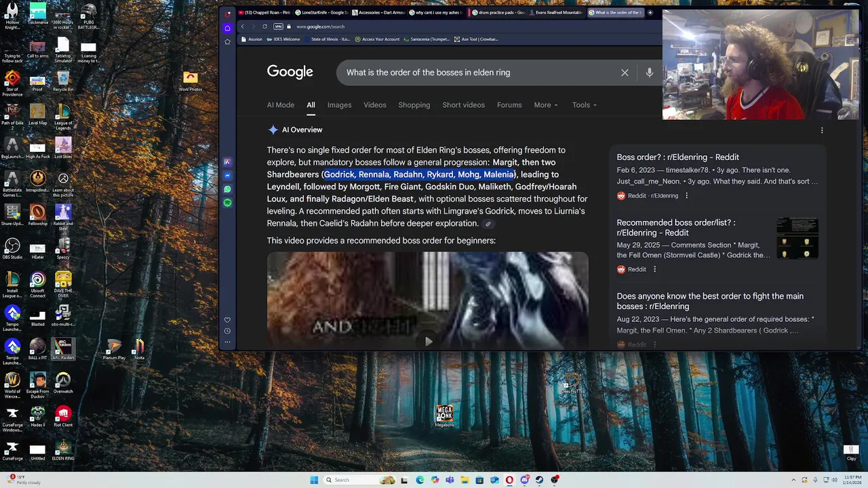Select the AI Mode tab

281,105
